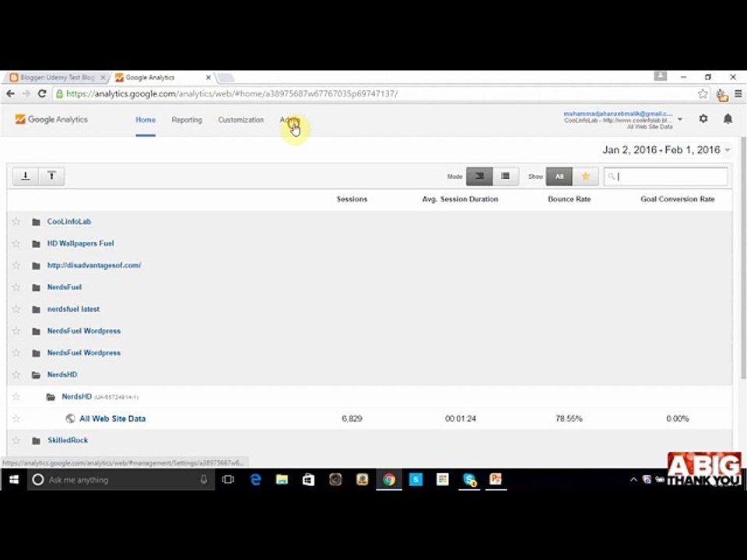Open the settings gear icon

tap(703, 118)
